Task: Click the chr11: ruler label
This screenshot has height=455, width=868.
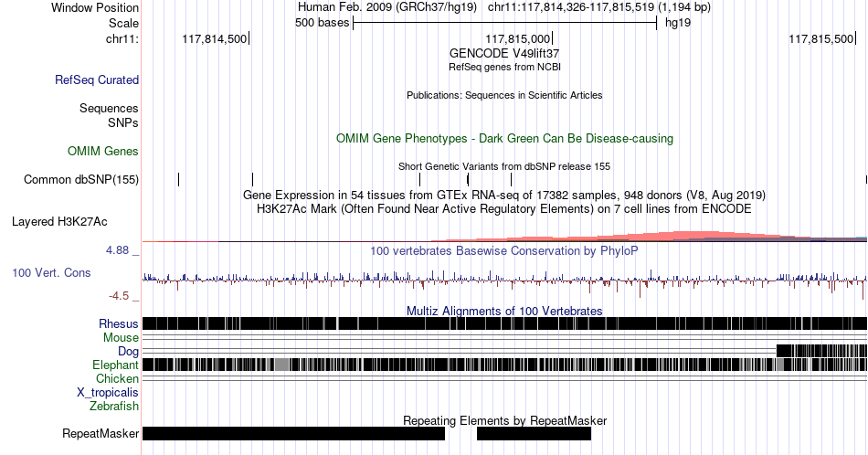Action: [122, 38]
